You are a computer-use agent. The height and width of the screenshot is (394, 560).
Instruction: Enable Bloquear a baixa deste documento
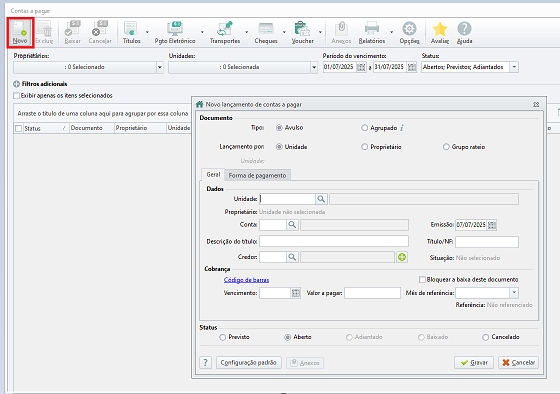(x=422, y=279)
